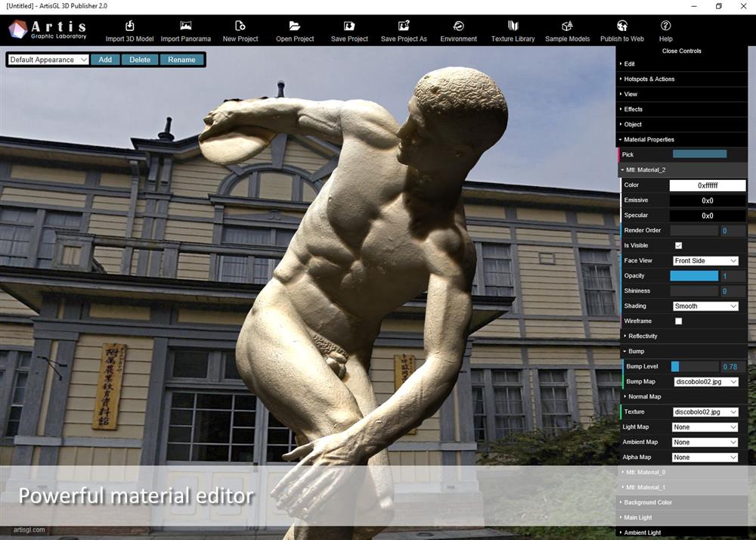The height and width of the screenshot is (540, 756).
Task: Expand the Hotspots & Actions section
Action: (x=682, y=79)
